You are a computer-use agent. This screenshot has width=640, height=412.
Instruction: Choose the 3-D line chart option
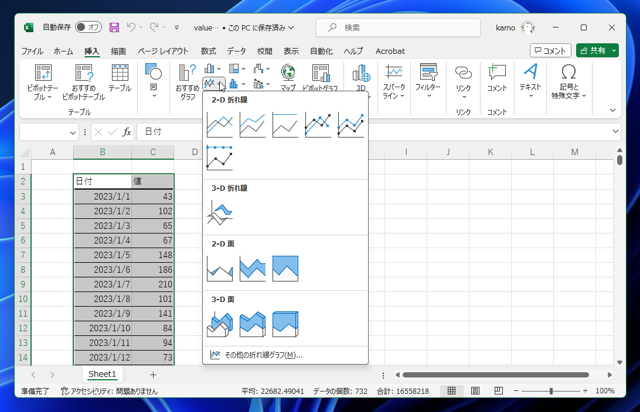point(220,212)
